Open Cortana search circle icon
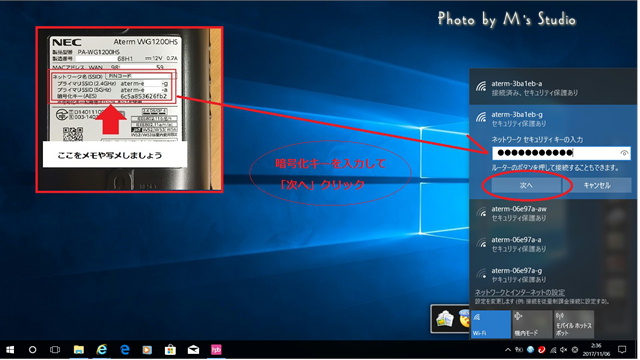640x360 pixels. coord(32,350)
